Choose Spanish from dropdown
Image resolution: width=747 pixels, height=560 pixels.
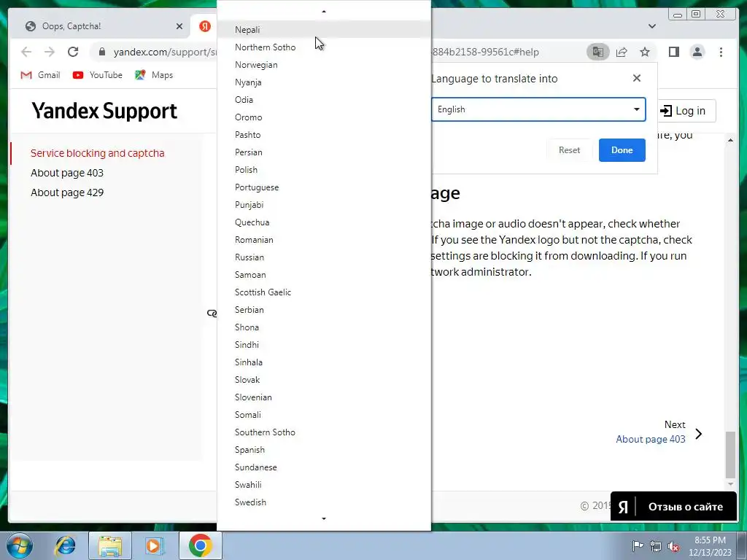(x=324, y=449)
